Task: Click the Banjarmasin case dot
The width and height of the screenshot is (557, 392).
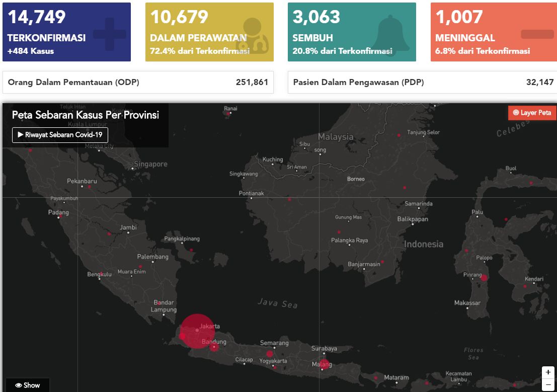Action: (382, 262)
